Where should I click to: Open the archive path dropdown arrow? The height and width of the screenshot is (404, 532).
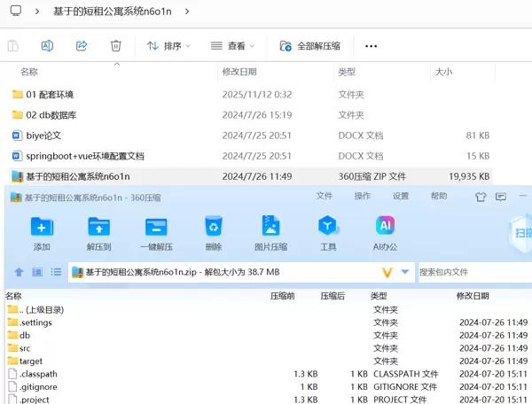click(405, 272)
